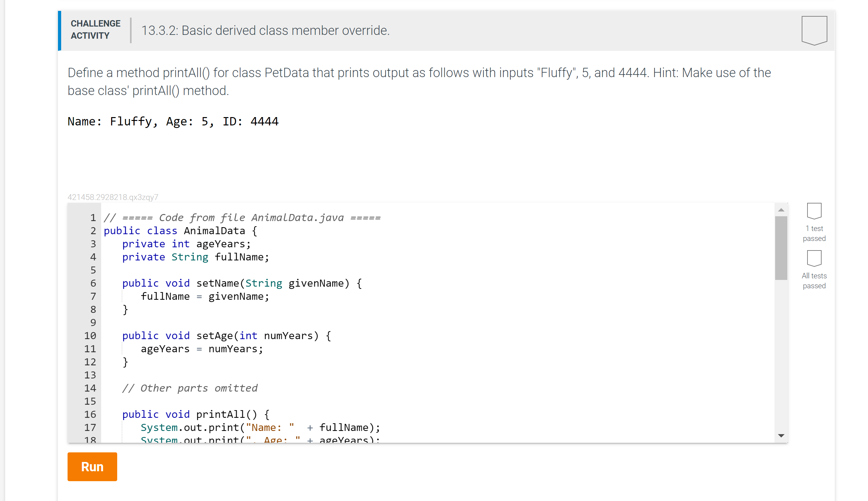Screen dimensions: 868x501
Task: Click the CHALLENGE ACTIVITY label
Action: click(x=95, y=29)
